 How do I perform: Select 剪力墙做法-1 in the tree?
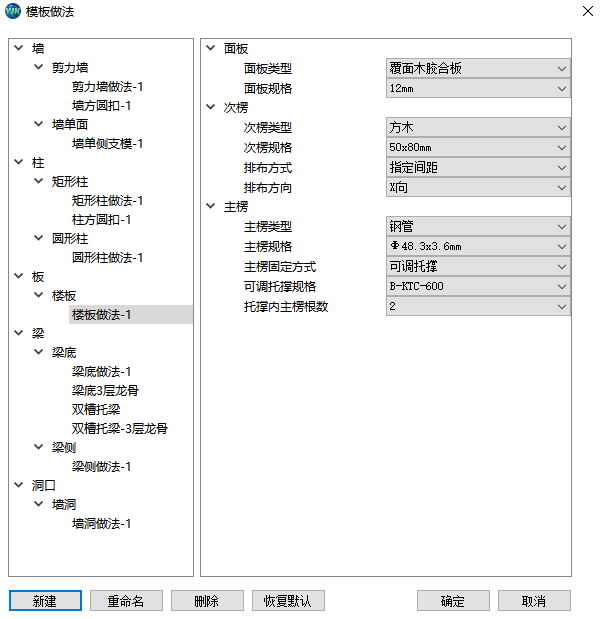[107, 86]
